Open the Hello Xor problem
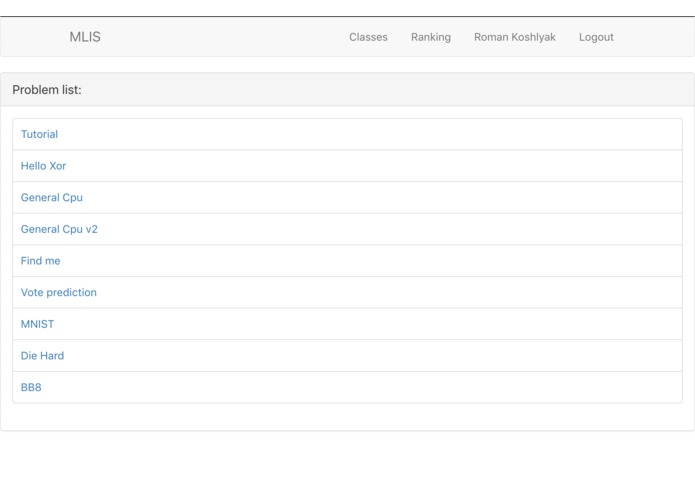The image size is (695, 494). click(x=43, y=166)
